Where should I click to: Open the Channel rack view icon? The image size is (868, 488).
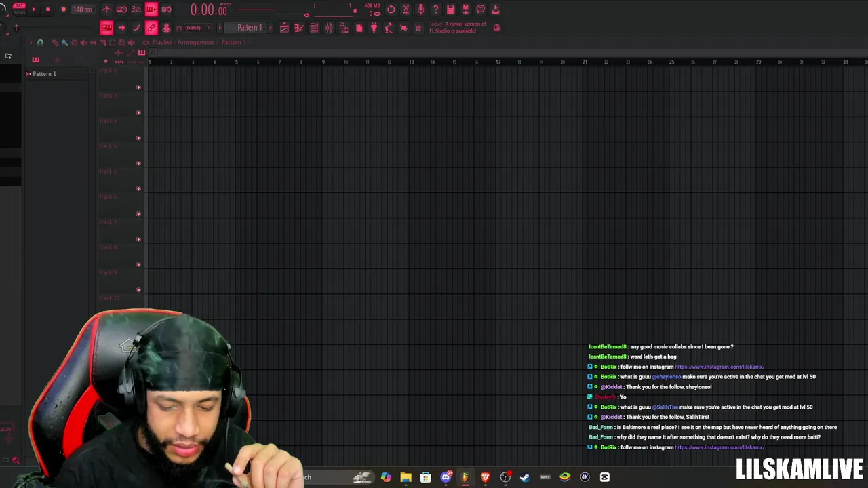click(314, 28)
